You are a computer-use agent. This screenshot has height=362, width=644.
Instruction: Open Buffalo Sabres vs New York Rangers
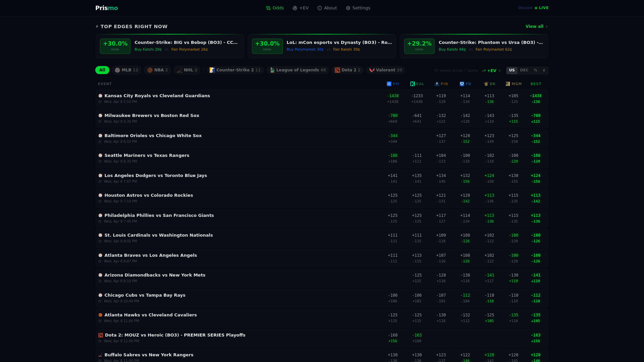click(x=322, y=355)
